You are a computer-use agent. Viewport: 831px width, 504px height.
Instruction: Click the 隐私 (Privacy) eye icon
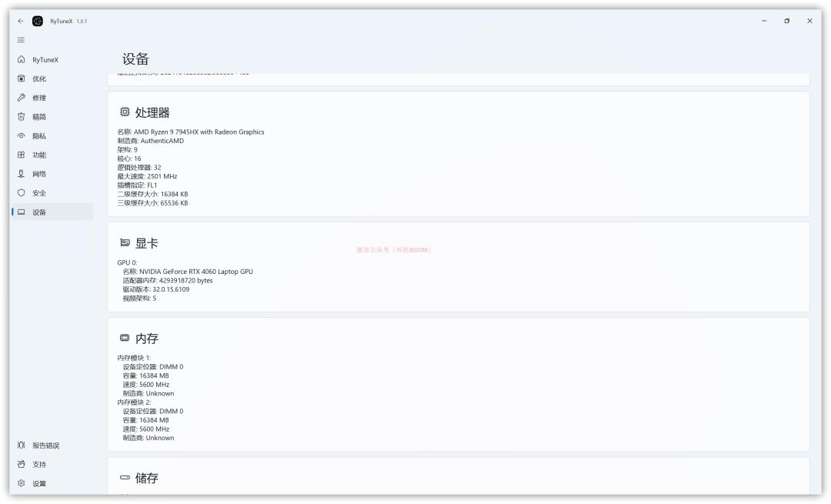[21, 136]
